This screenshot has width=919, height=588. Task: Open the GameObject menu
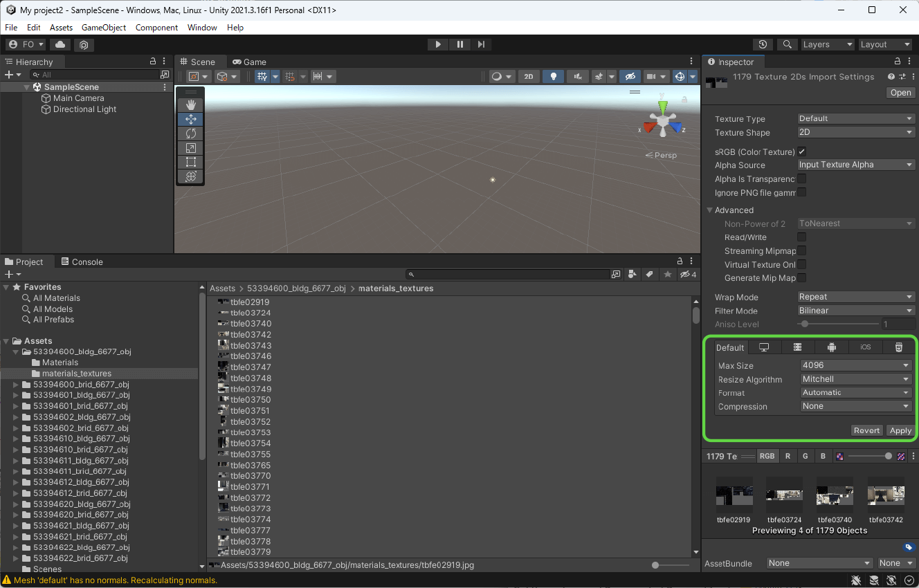click(x=104, y=28)
